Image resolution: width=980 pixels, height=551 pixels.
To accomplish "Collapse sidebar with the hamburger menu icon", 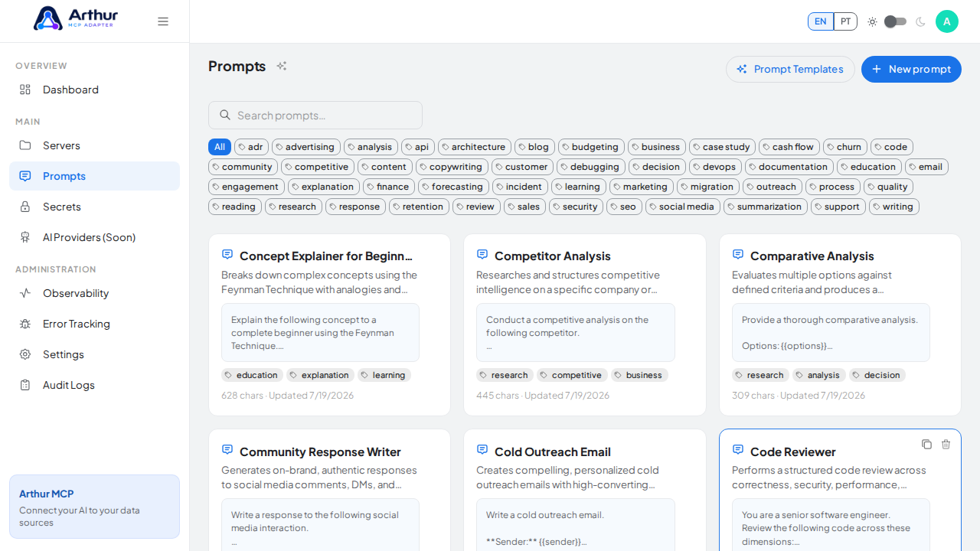I will [163, 21].
